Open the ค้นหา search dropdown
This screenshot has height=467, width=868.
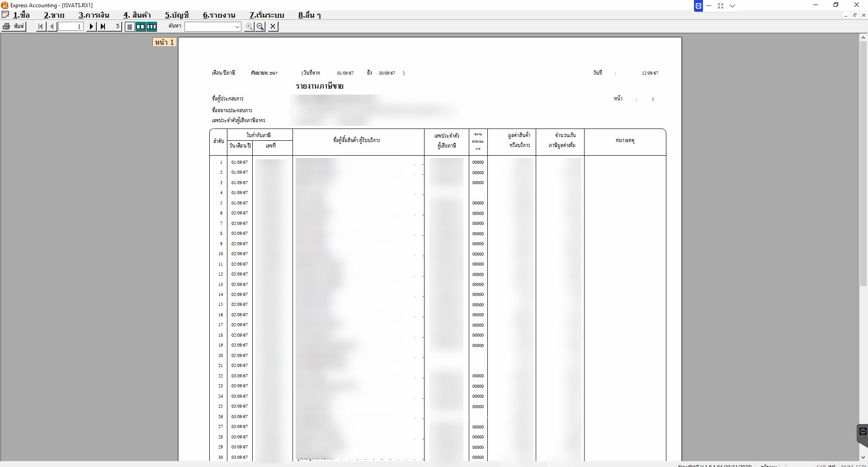coord(237,27)
